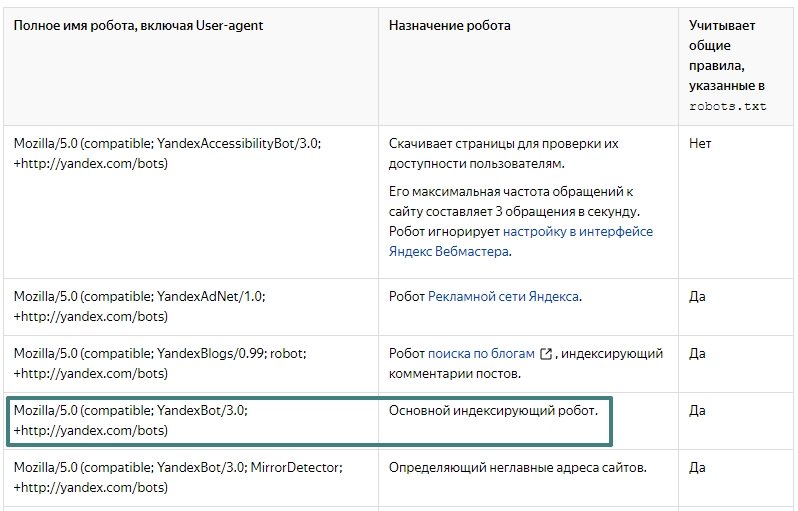798x511 pixels.
Task: Click 'Нет' in the YandexAccessibilityBot row
Action: (699, 144)
